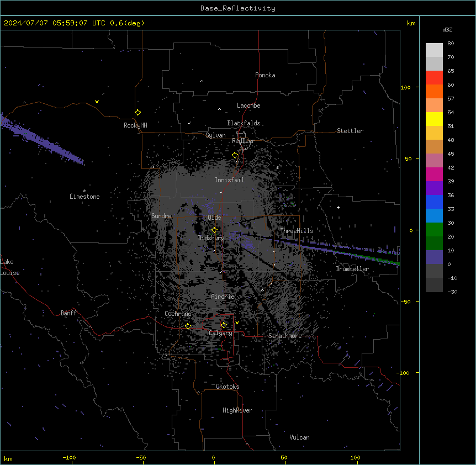Click the Sylvan label
Screen dimensions: 476x465
pos(215,135)
